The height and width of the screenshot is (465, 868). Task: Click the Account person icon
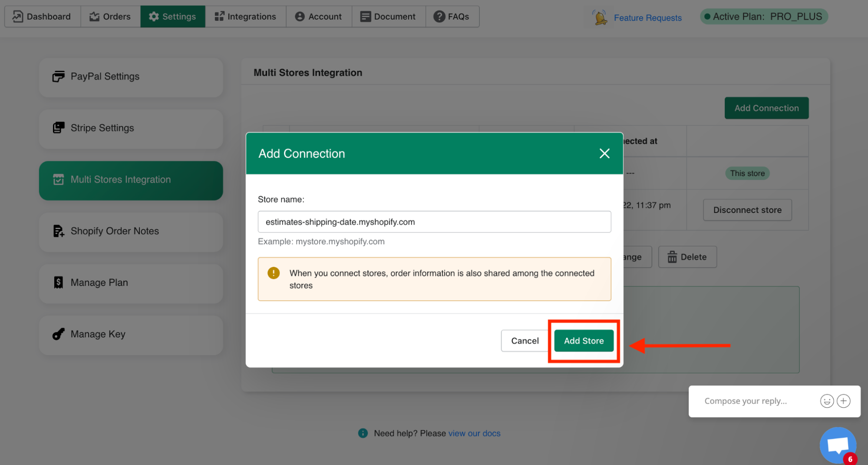pos(300,16)
